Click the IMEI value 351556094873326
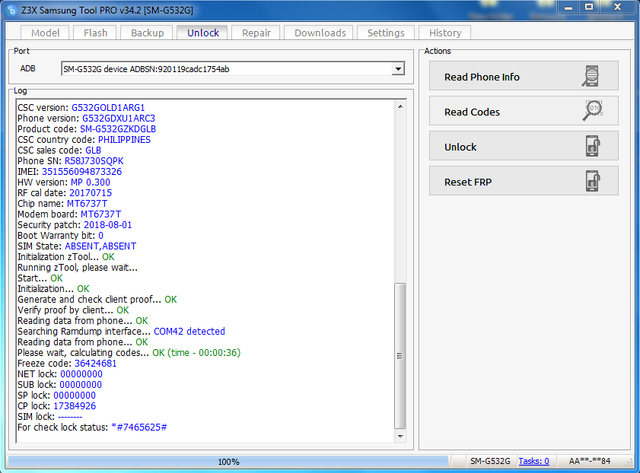This screenshot has width=640, height=473. tap(82, 171)
